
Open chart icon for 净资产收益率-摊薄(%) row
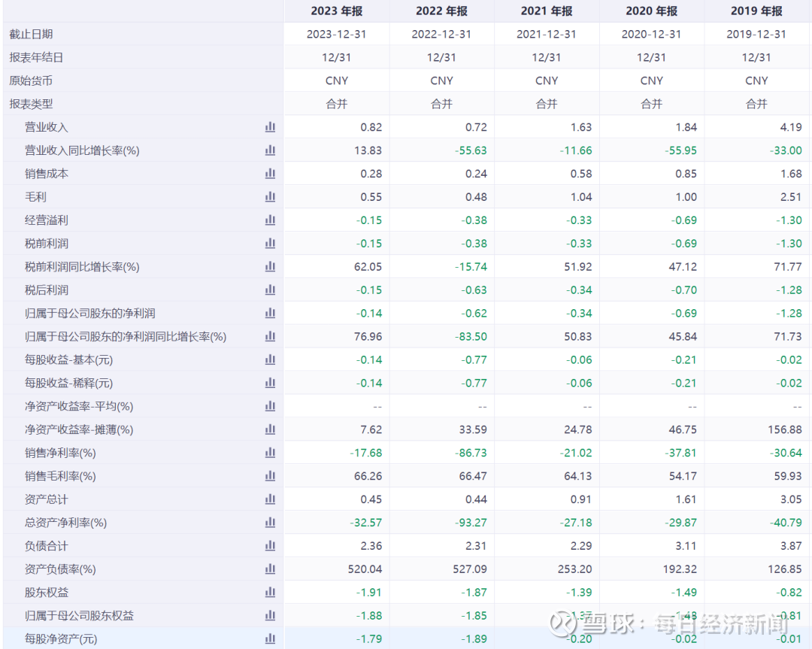271,429
